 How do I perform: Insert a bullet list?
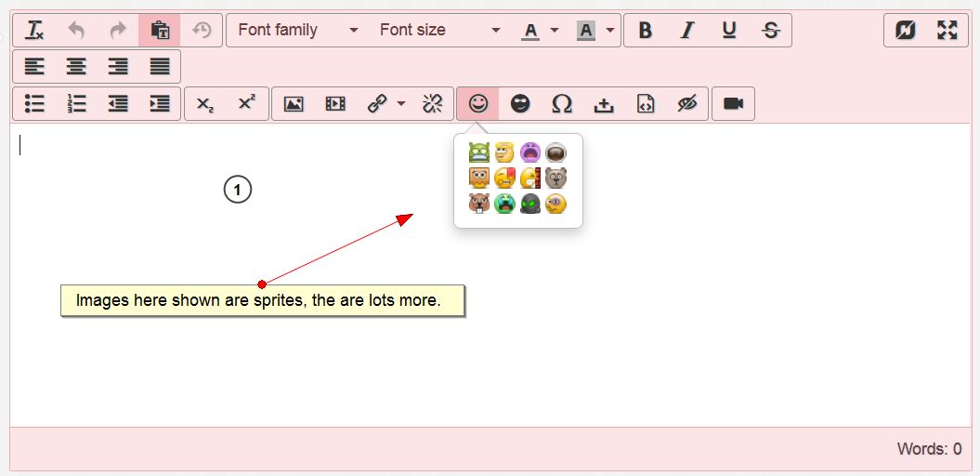(x=34, y=104)
